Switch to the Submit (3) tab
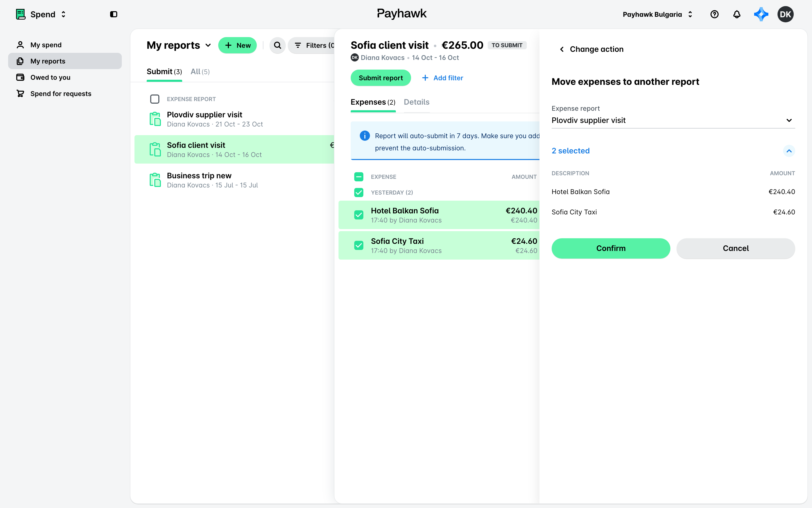 [x=164, y=72]
